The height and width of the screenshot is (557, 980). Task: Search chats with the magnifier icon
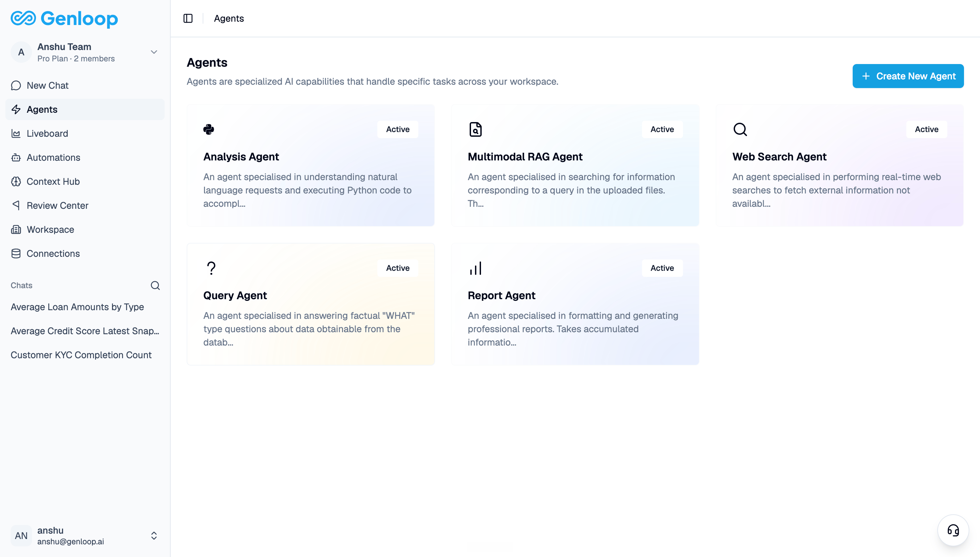155,286
